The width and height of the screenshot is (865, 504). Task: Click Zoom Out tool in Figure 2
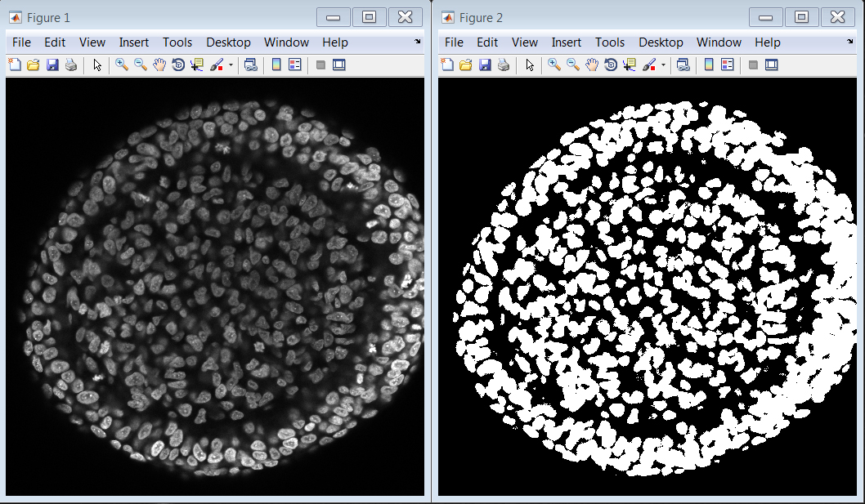click(x=572, y=65)
